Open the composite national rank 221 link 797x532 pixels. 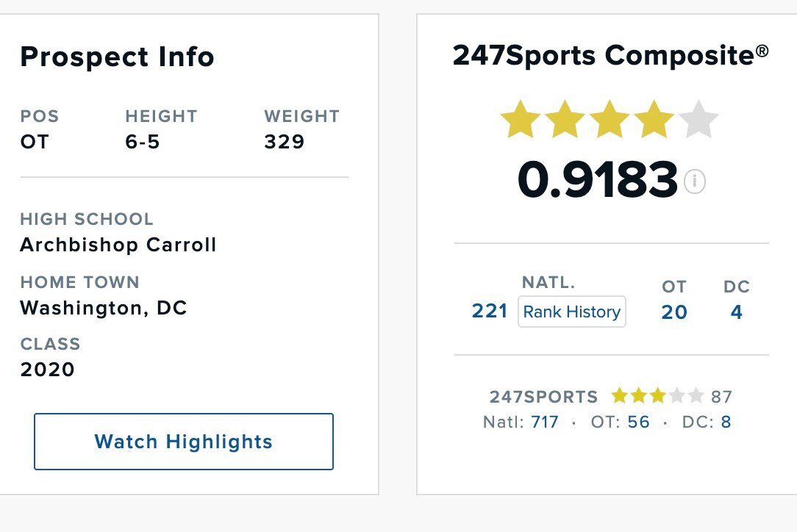(490, 312)
